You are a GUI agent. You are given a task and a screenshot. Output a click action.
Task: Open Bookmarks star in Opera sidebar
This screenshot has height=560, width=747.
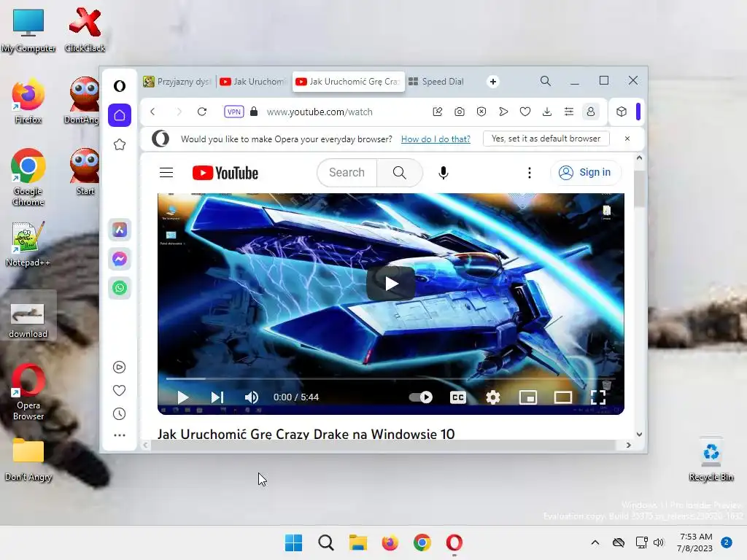[120, 145]
